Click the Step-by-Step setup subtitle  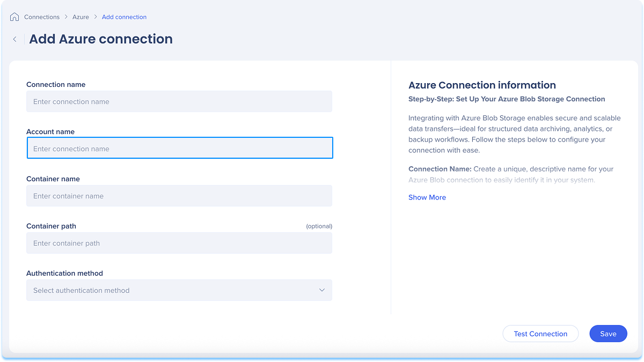pyautogui.click(x=507, y=99)
